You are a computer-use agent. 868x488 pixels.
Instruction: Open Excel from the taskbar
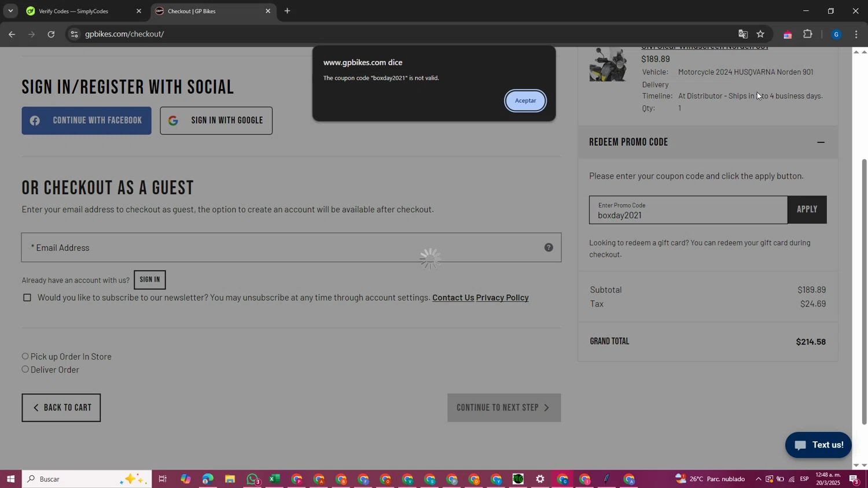click(274, 479)
